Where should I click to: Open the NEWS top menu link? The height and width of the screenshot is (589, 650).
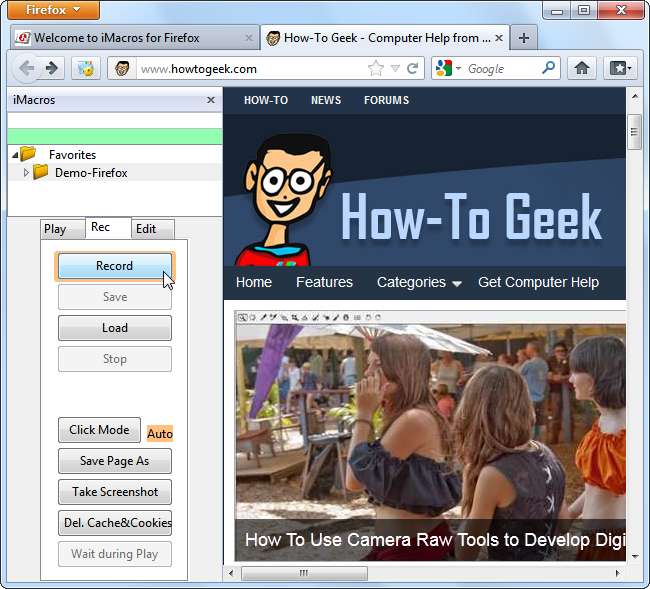pos(326,100)
